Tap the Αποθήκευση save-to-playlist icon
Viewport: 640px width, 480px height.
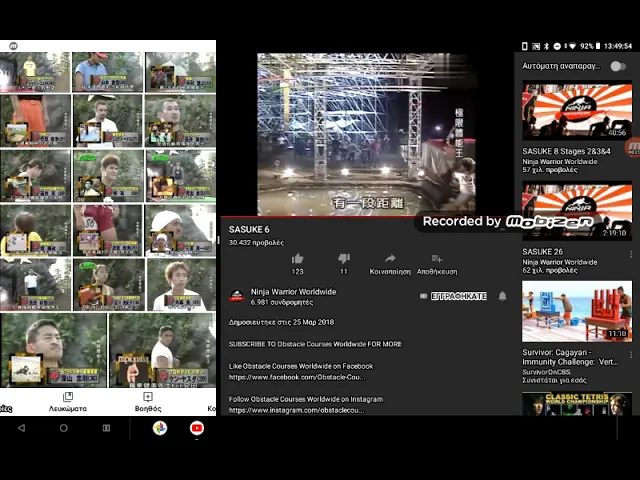coord(437,258)
